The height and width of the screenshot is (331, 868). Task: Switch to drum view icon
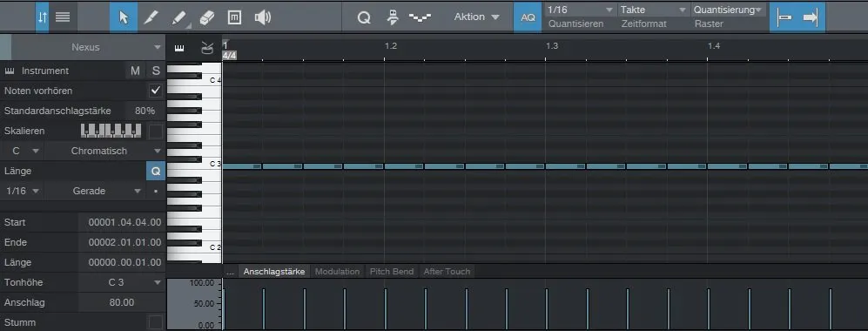tap(207, 48)
